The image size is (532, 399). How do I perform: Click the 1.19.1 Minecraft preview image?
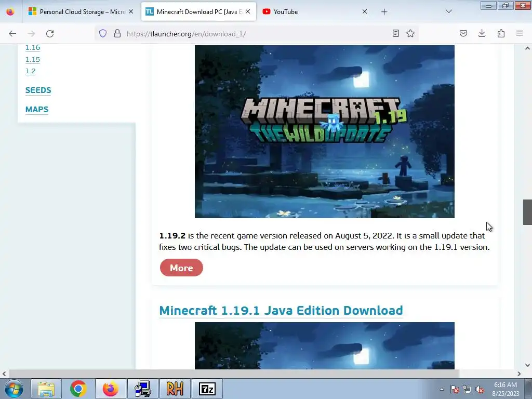[324, 345]
